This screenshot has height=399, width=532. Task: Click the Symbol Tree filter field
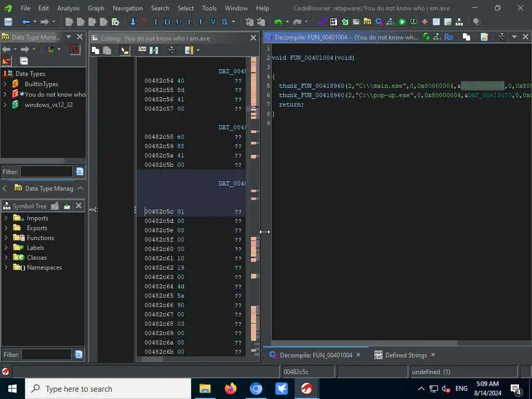pos(47,354)
